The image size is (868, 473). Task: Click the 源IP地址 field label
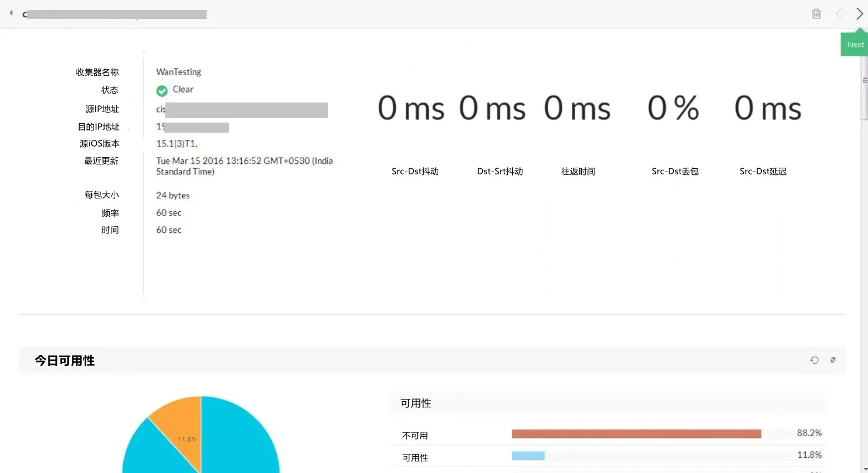tap(102, 109)
